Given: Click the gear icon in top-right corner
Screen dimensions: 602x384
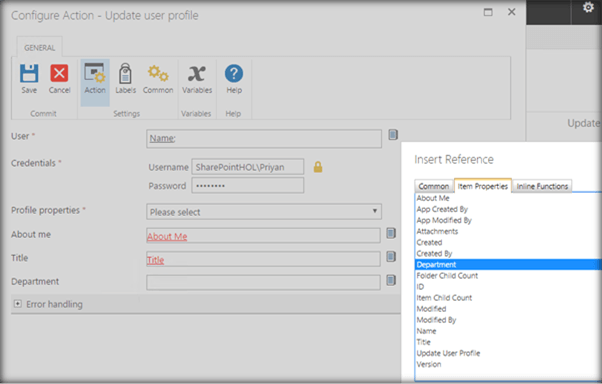Looking at the screenshot, I should click(588, 7).
